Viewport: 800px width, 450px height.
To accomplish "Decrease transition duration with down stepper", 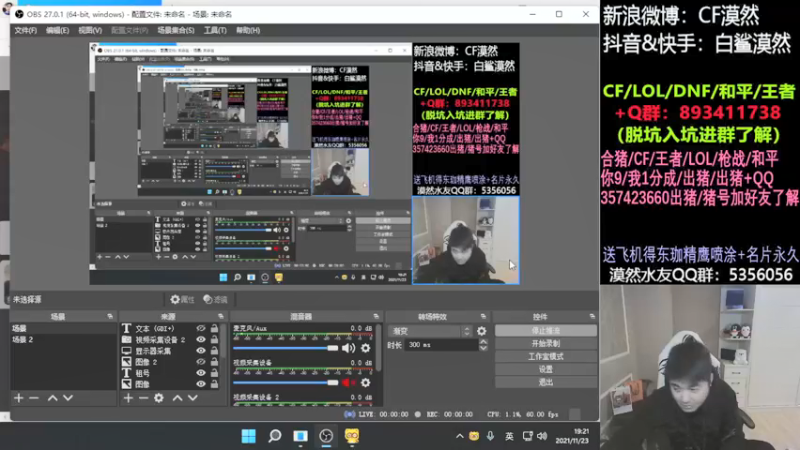I will pyautogui.click(x=483, y=348).
